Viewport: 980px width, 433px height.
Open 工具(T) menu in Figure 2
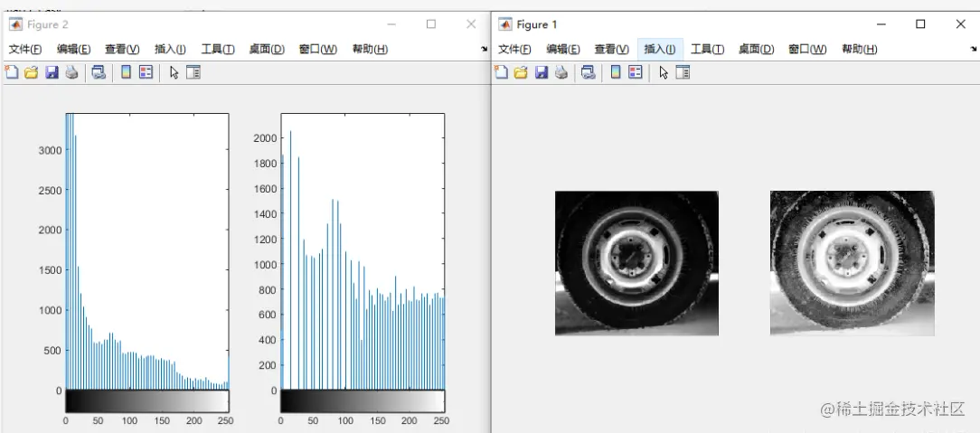click(x=218, y=50)
